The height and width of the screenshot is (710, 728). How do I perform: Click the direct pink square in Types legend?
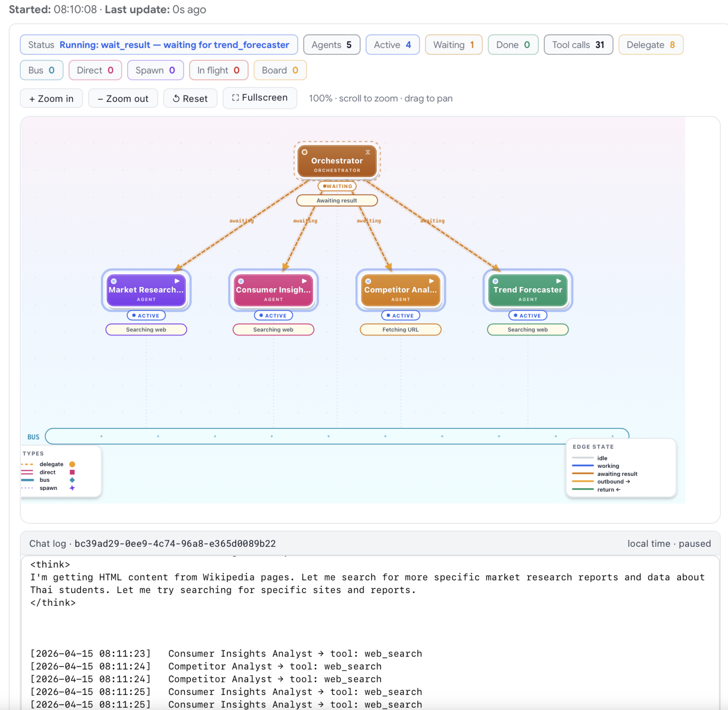[x=72, y=472]
